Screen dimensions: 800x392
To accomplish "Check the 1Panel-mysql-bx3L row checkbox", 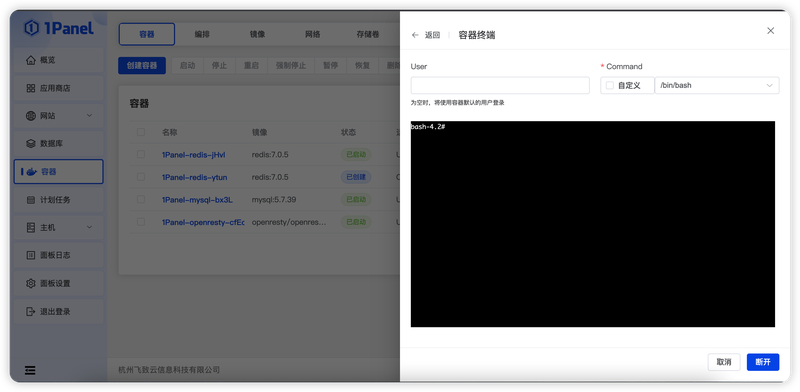I will pyautogui.click(x=141, y=200).
